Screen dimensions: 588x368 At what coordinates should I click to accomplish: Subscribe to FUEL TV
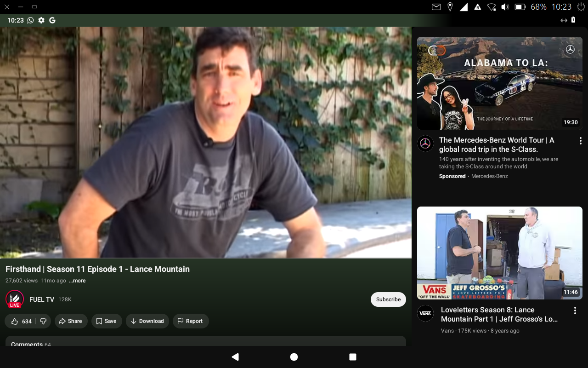point(388,299)
